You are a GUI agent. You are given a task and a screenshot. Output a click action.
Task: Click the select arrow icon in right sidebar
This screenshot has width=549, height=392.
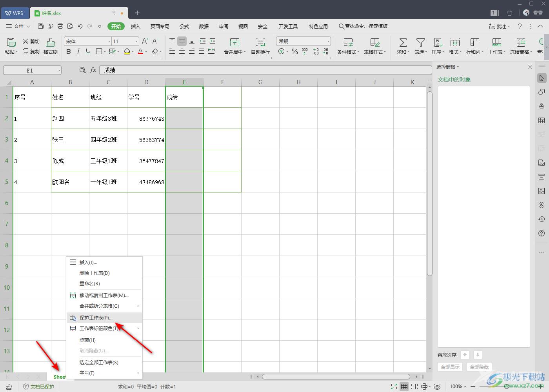pyautogui.click(x=542, y=78)
